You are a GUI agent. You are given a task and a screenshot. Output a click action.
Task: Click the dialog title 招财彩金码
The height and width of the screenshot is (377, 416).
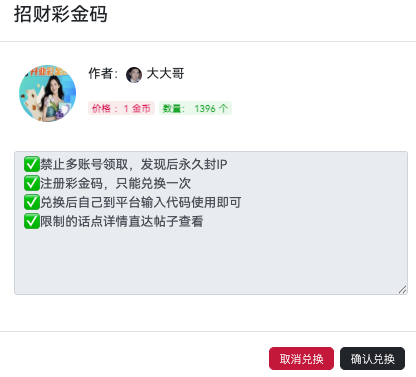(x=60, y=14)
